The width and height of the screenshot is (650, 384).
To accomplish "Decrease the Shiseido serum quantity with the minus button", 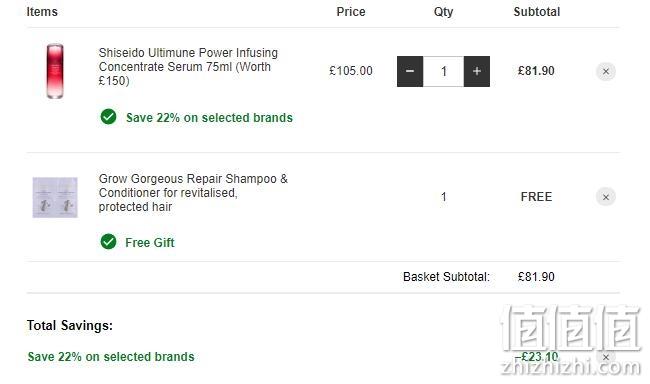I will pyautogui.click(x=410, y=71).
